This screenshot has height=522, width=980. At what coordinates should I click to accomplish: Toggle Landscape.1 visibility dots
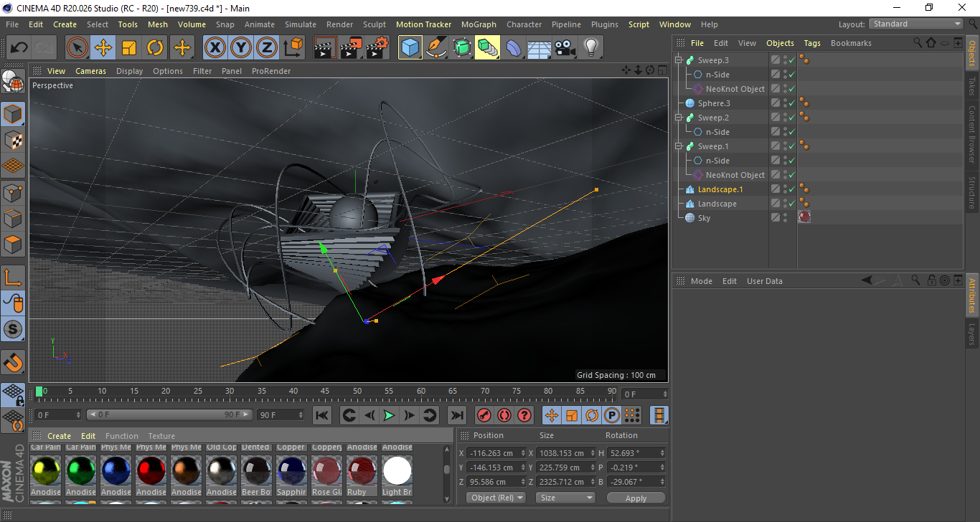(785, 189)
